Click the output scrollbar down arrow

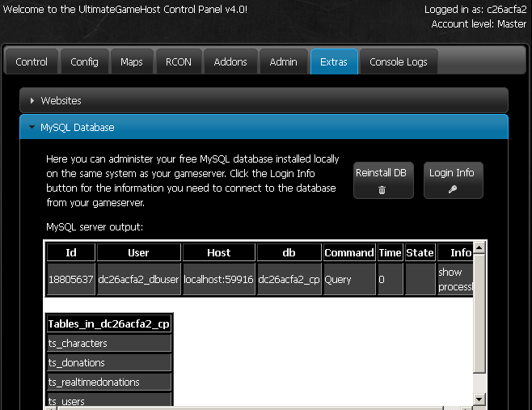tap(479, 399)
